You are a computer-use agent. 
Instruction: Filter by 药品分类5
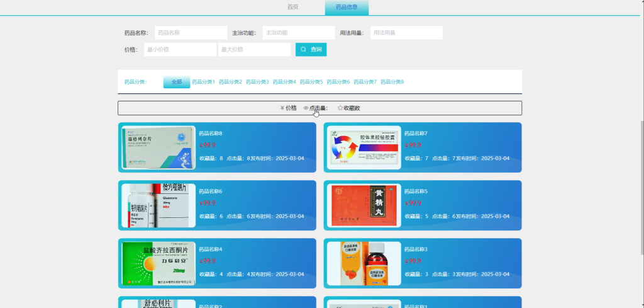click(x=311, y=82)
